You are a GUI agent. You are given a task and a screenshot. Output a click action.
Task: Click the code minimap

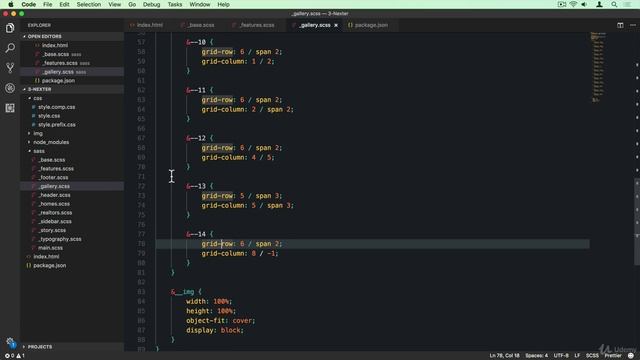click(x=599, y=67)
